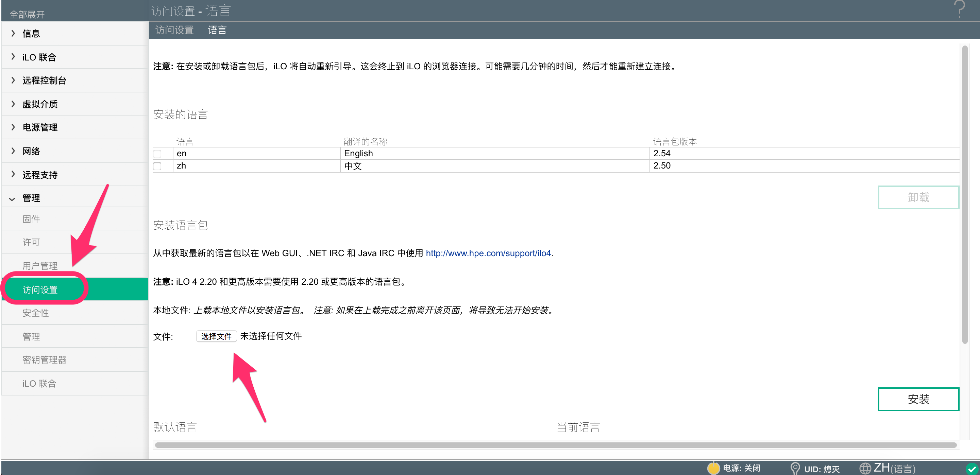Viewport: 980px width, 475px height.
Task: Expand the 远程控制台 section
Action: [75, 81]
